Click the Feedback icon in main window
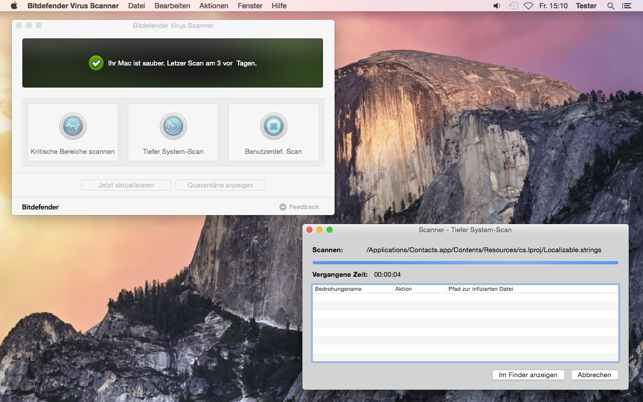The image size is (643, 402). [283, 207]
